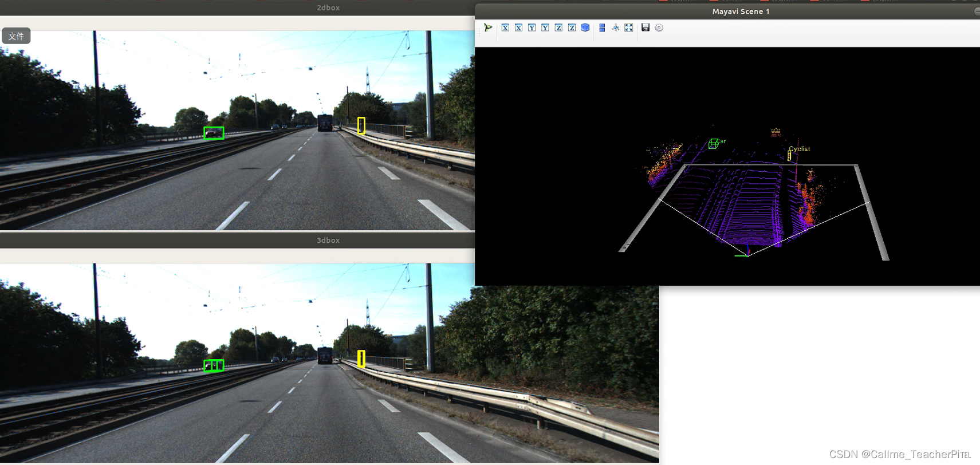This screenshot has width=980, height=465.
Task: Set view along the first Y axis icon
Action: [x=532, y=27]
